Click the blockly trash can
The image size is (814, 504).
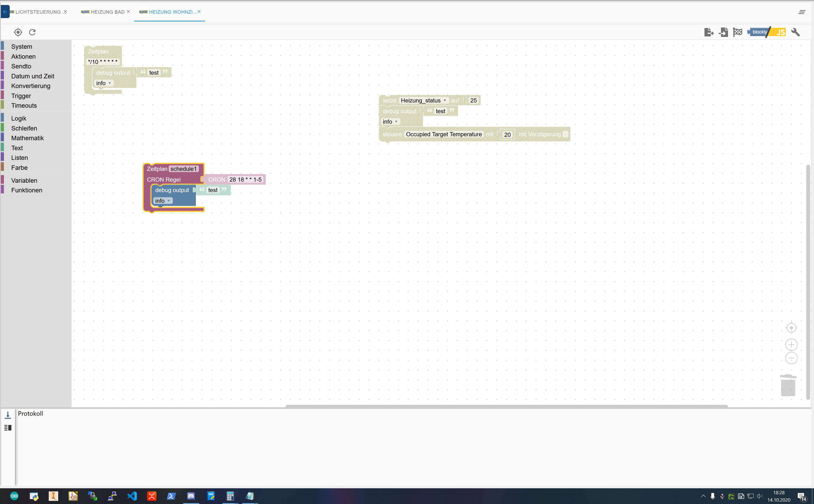(x=788, y=385)
